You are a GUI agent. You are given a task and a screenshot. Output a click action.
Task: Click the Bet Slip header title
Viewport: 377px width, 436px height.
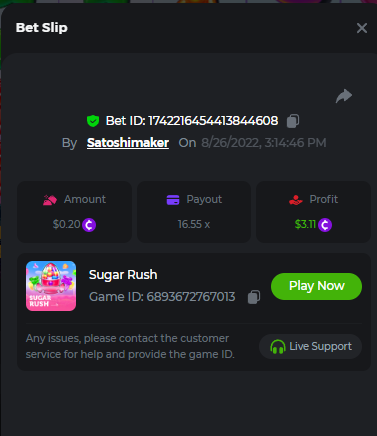(x=42, y=28)
